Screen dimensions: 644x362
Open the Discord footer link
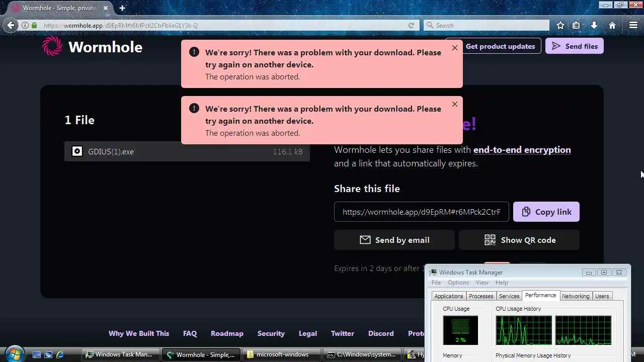381,333
